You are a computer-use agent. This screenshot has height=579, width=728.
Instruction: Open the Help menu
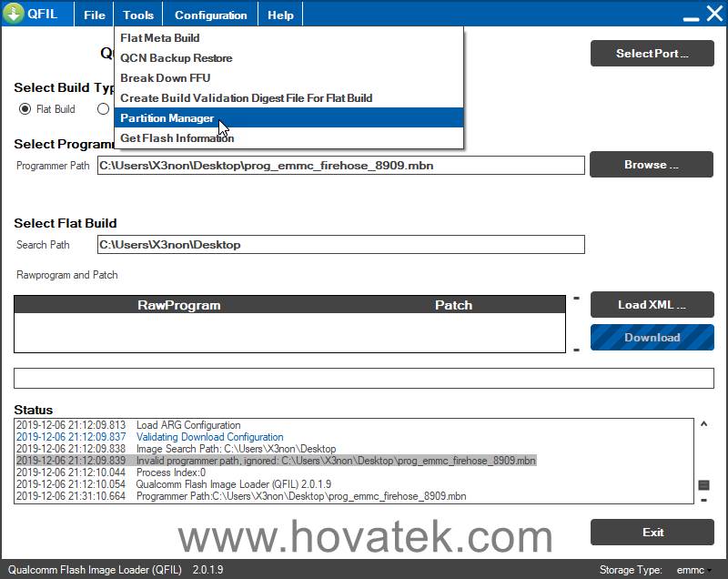(x=280, y=15)
